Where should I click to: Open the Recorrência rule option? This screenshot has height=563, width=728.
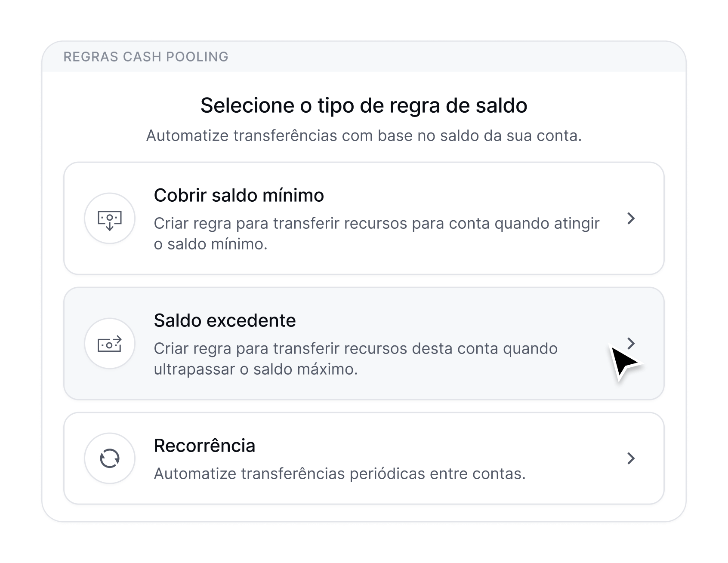[364, 458]
